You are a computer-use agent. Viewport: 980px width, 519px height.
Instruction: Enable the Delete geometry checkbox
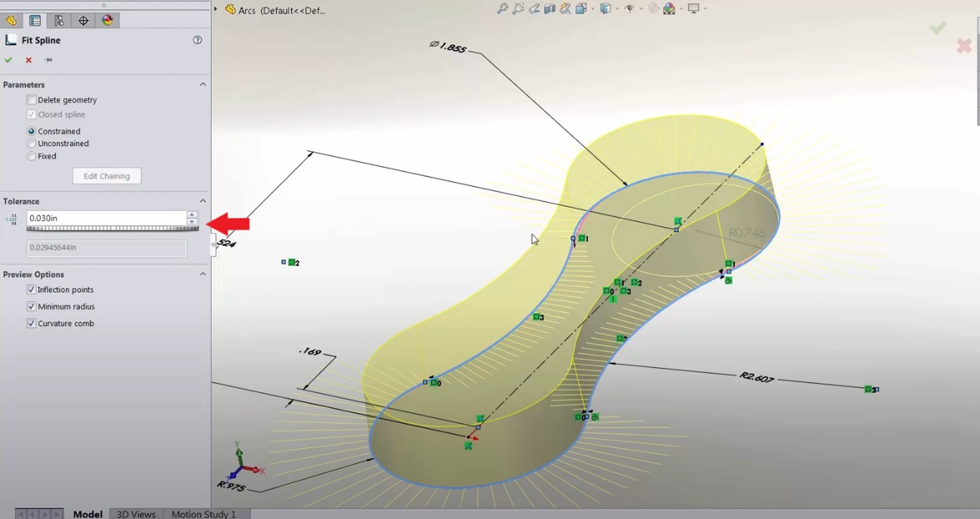click(31, 100)
